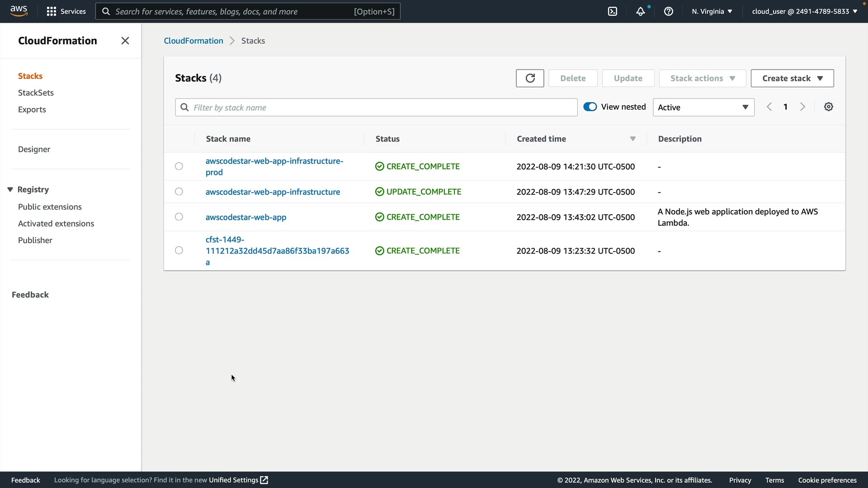Open table preferences gear icon
This screenshot has width=868, height=488.
pyautogui.click(x=828, y=107)
